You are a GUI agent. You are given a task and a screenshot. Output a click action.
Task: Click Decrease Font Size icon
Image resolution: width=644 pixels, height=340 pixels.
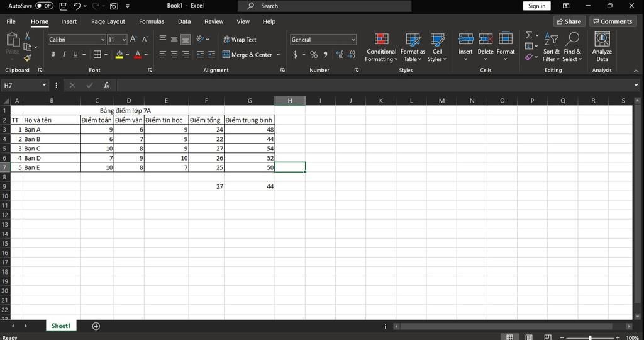pyautogui.click(x=145, y=40)
